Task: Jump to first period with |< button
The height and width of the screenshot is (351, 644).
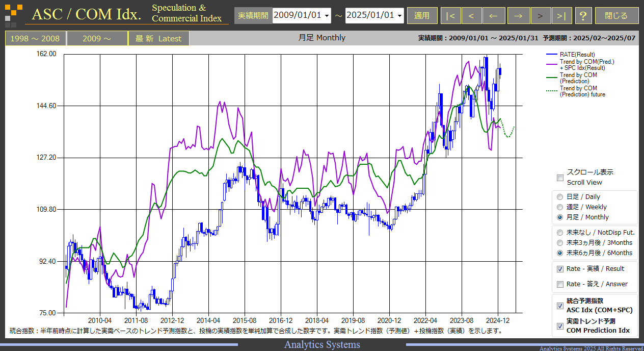Action: coord(450,16)
